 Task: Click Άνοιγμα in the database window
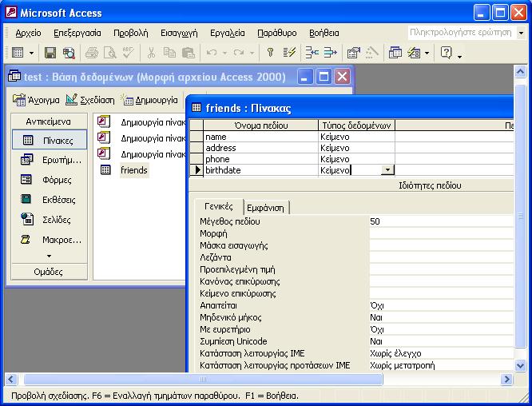click(x=36, y=100)
